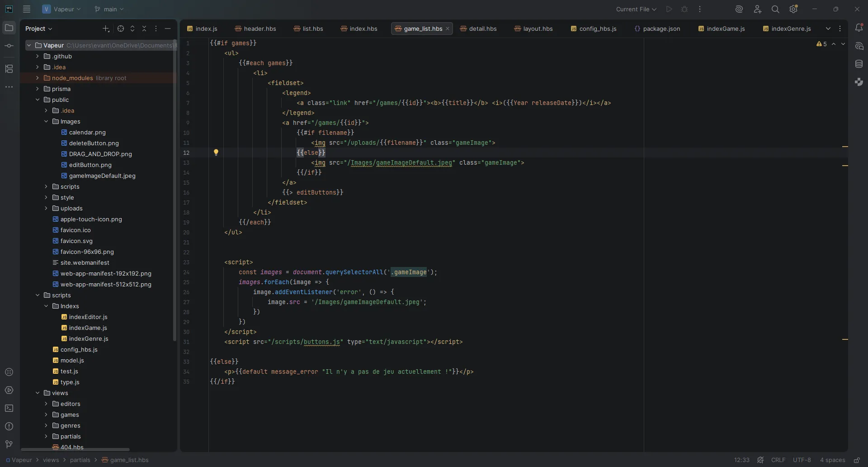This screenshot has height=467, width=868.
Task: Expand the prisma folder
Action: tap(38, 89)
